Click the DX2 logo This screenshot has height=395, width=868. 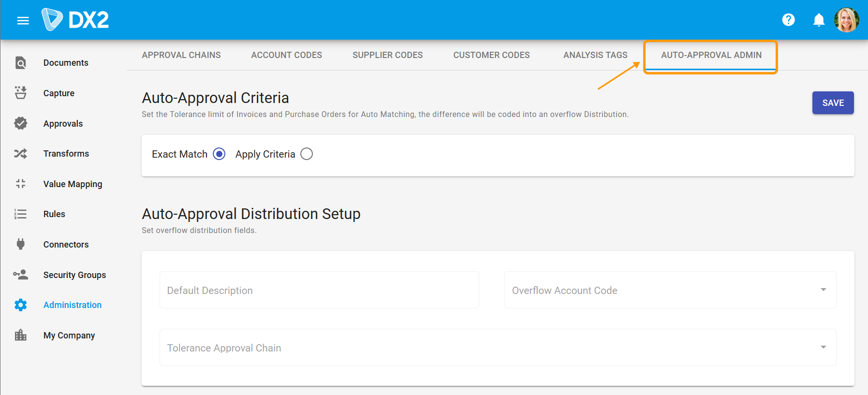point(75,20)
